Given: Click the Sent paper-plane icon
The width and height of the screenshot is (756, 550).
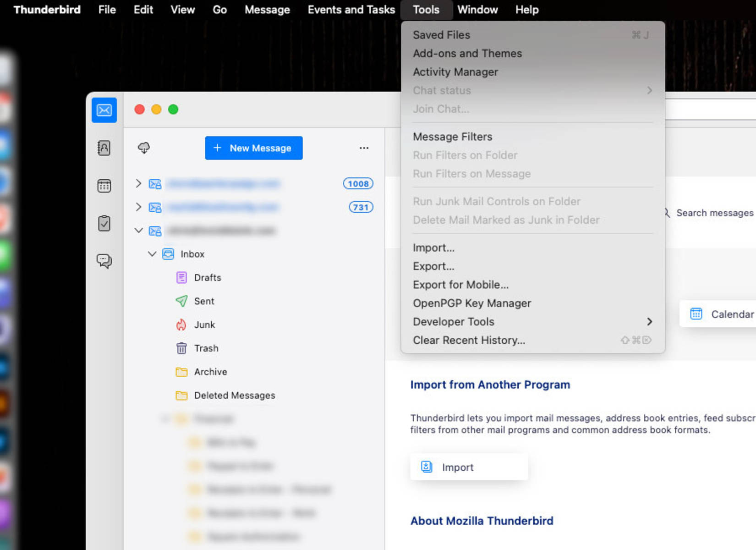Looking at the screenshot, I should [181, 301].
